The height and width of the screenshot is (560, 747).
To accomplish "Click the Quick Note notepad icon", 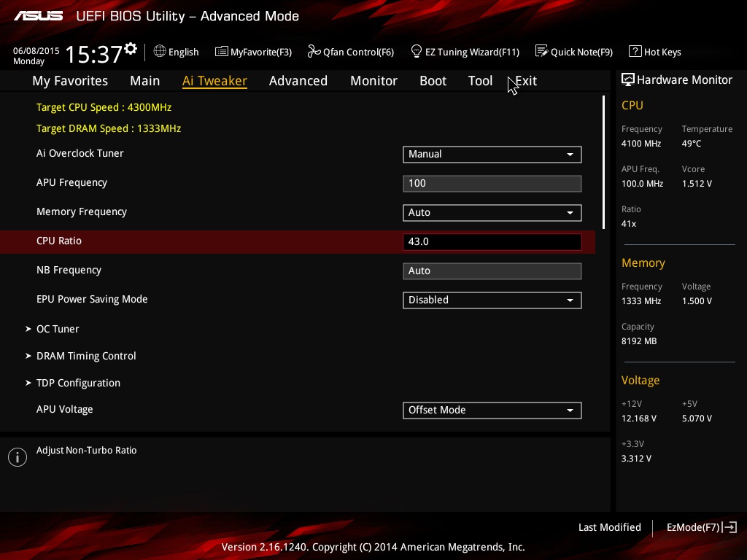I will (x=542, y=51).
